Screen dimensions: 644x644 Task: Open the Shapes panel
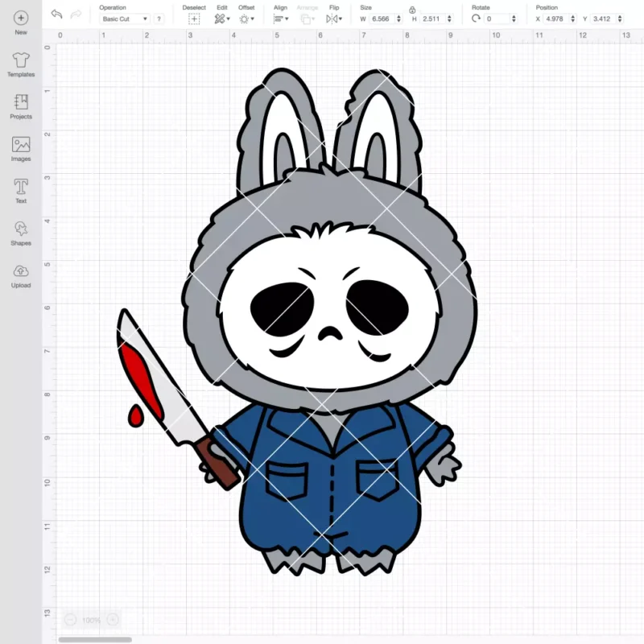tap(21, 233)
